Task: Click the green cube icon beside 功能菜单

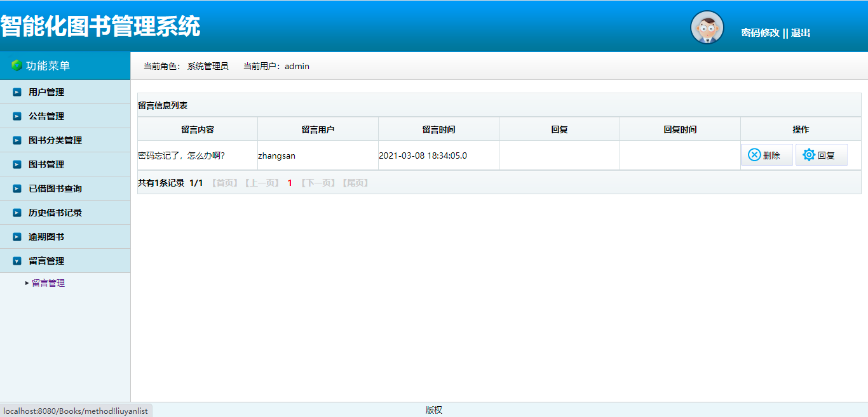Action: (17, 65)
